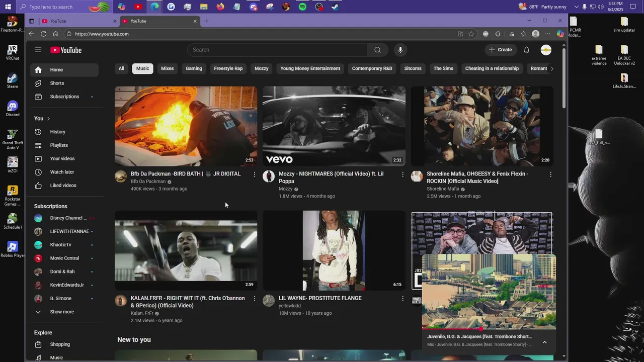Screen dimensions: 644x362
Task: Open Subscriptions in the sidebar
Action: coord(64,97)
